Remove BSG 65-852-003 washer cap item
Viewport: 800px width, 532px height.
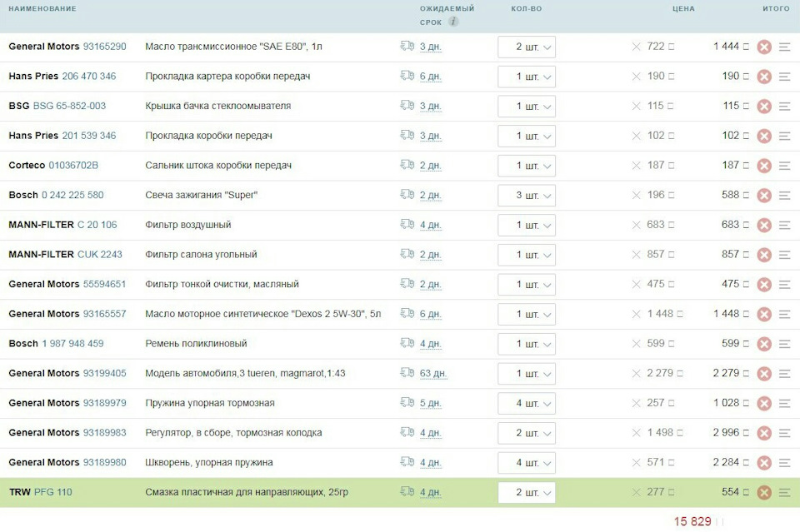coord(764,107)
